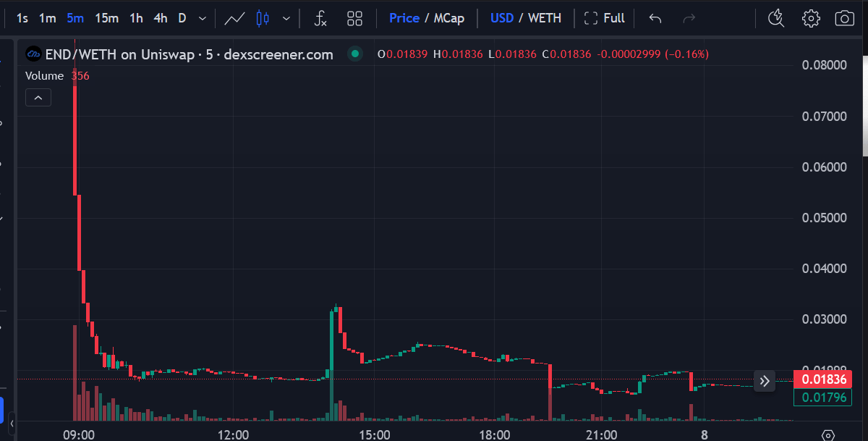The image size is (868, 441).
Task: Expand the left drawing toolbar arrow
Action: click(12, 422)
